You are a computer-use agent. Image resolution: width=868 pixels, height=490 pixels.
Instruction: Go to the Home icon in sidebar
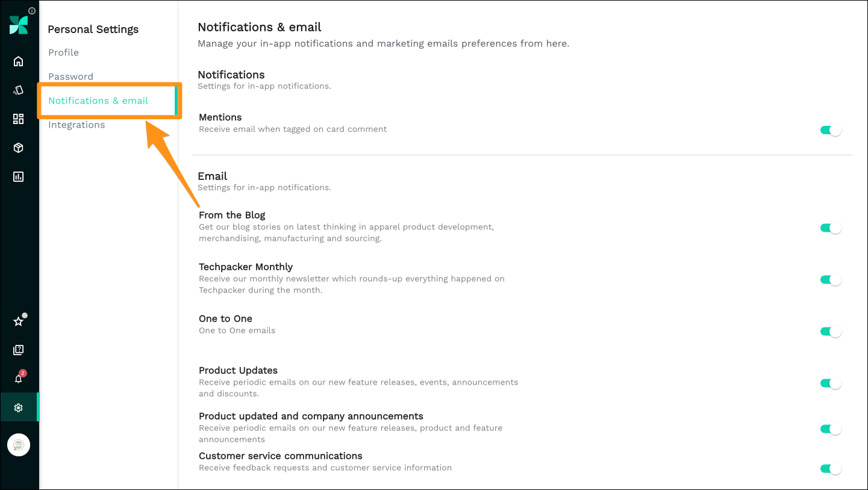[19, 61]
